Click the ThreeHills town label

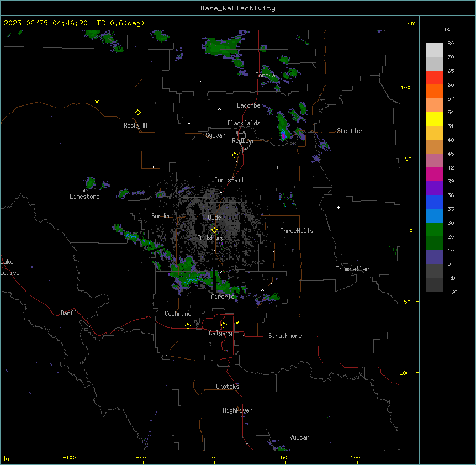(297, 231)
